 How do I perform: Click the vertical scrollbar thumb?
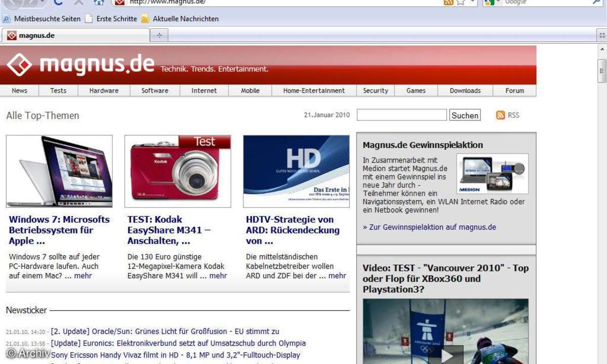coord(602,71)
